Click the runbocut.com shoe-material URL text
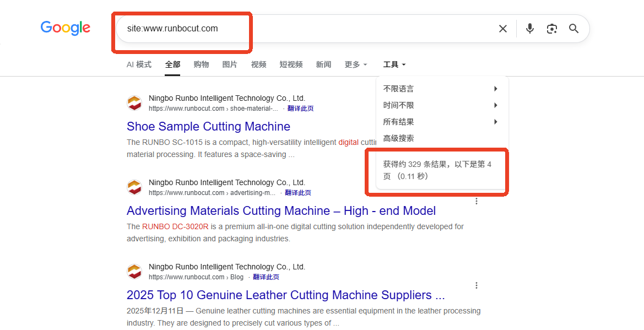This screenshot has height=330, width=644. click(x=213, y=109)
